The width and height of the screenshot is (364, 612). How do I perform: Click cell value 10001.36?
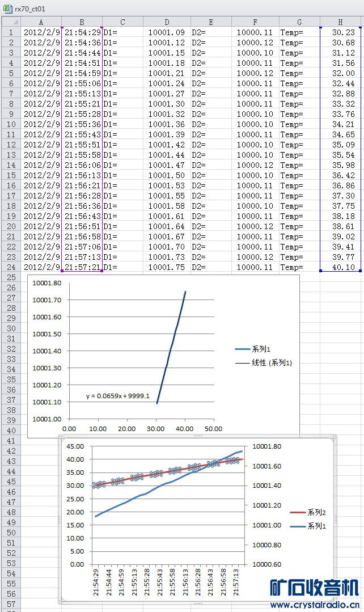(167, 124)
